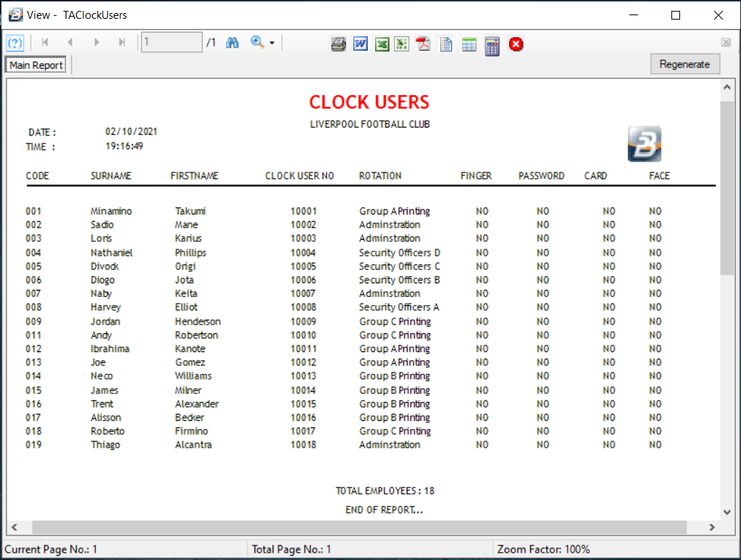Click the FACE column header

pos(659,175)
